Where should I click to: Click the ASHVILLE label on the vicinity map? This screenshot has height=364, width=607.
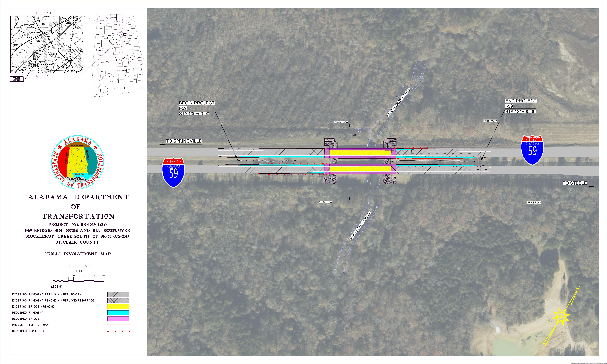(54, 54)
